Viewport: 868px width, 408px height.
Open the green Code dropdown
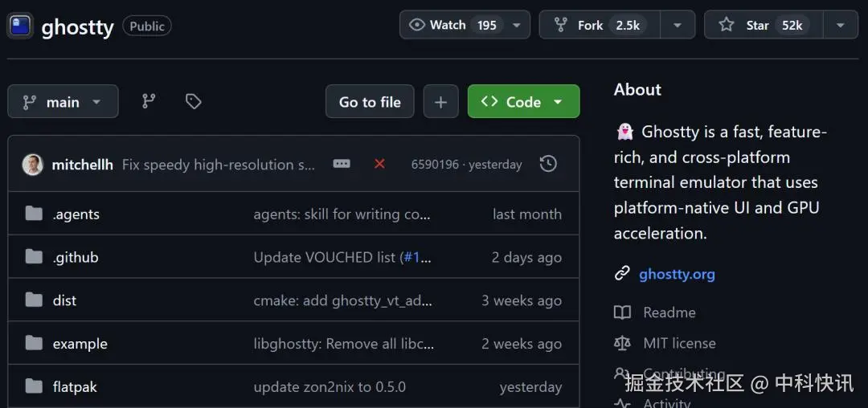pyautogui.click(x=524, y=102)
